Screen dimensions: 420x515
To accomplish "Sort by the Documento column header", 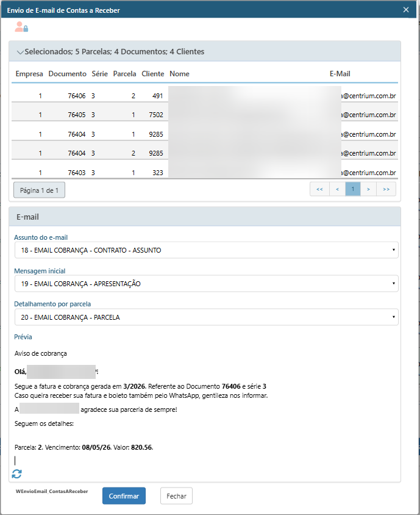I will 67,74.
